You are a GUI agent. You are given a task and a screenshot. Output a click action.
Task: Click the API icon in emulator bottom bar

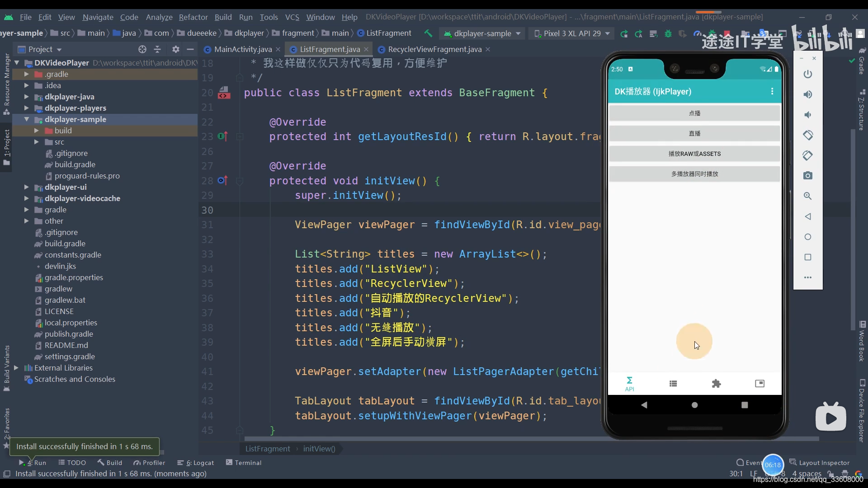point(630,384)
